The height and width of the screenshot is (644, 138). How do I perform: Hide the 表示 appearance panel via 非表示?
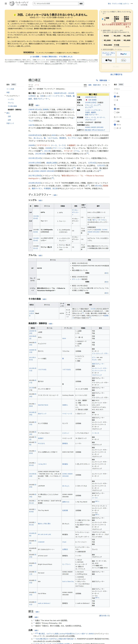(x=121, y=84)
